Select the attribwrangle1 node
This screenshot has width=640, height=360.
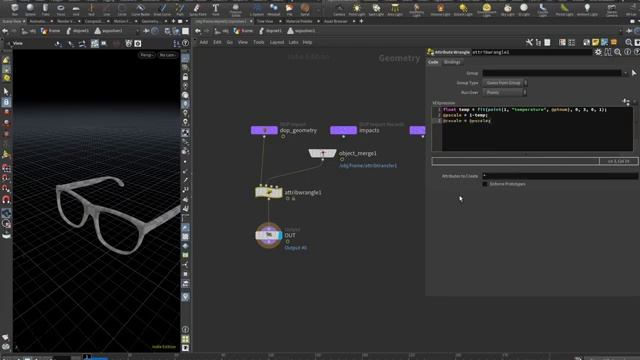pos(269,192)
